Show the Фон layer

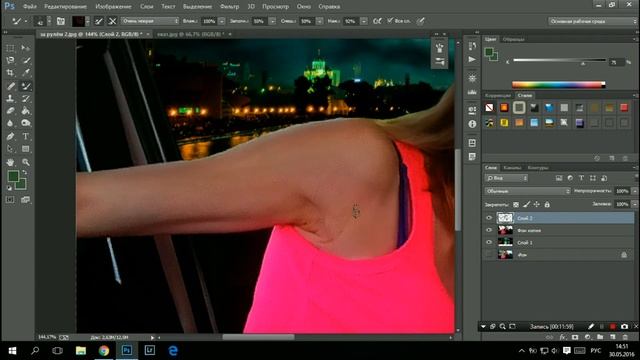coord(489,255)
